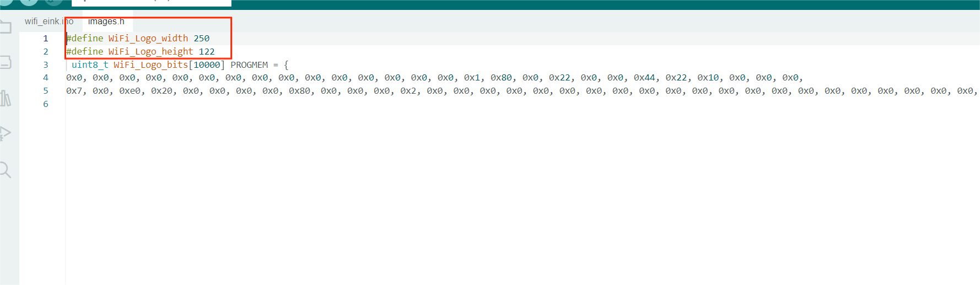Viewport: 980px width, 285px height.
Task: Click the uint8_t type on line 3
Action: [90, 65]
